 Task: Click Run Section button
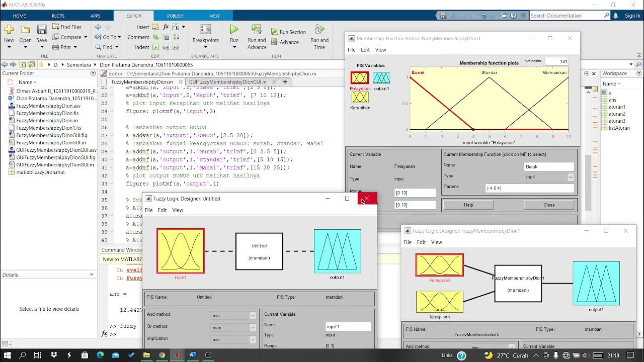(x=288, y=32)
